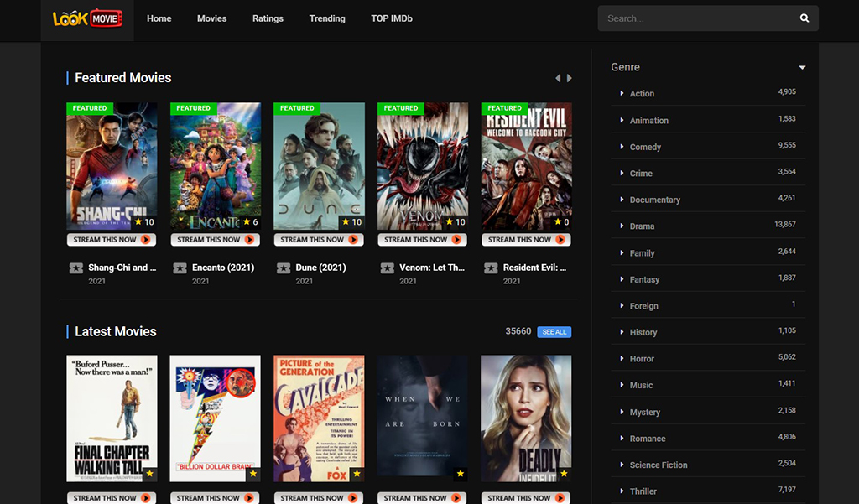859x504 pixels.
Task: Click the star rating badge on Venom poster
Action: click(x=456, y=222)
